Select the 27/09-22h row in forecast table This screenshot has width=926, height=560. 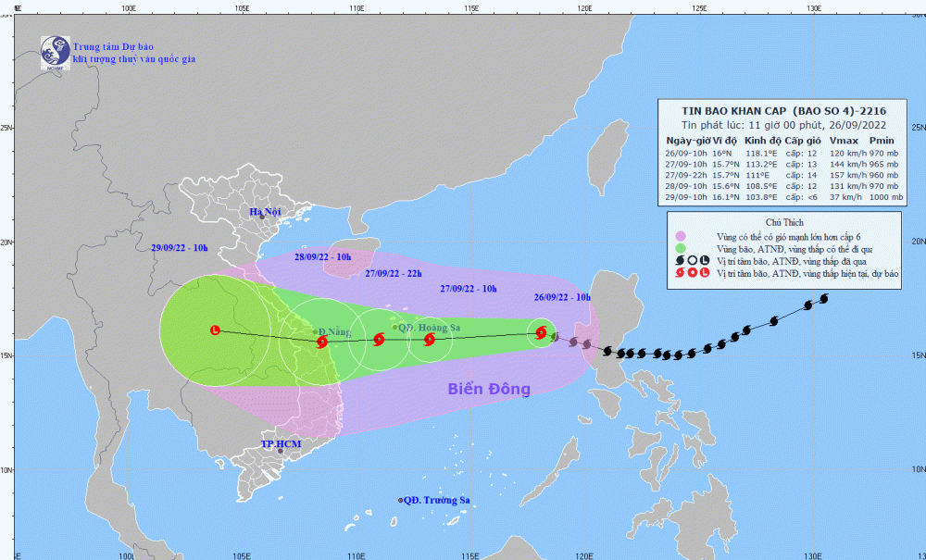[770, 174]
